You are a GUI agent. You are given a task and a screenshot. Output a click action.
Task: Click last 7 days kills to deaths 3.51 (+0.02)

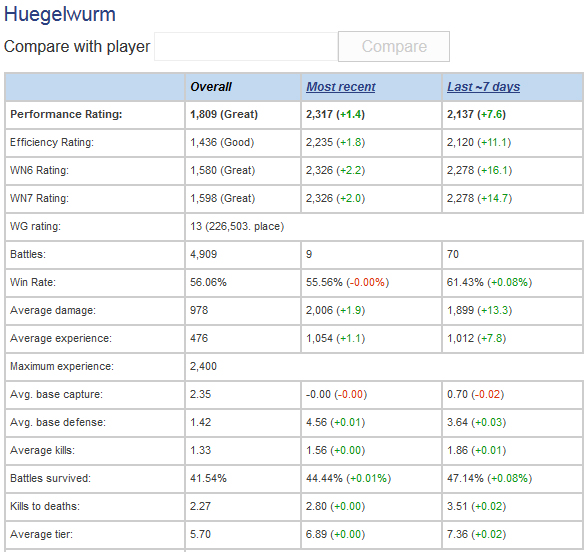(x=476, y=506)
